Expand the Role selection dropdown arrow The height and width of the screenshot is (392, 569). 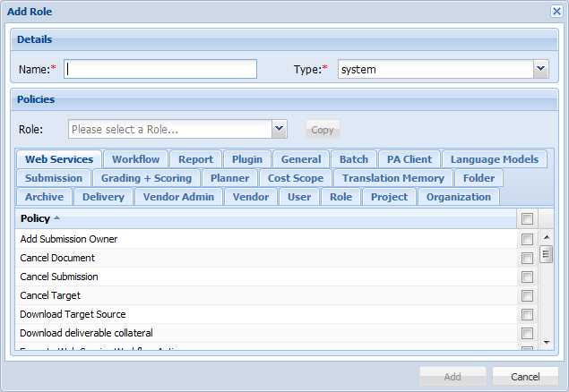pos(280,130)
